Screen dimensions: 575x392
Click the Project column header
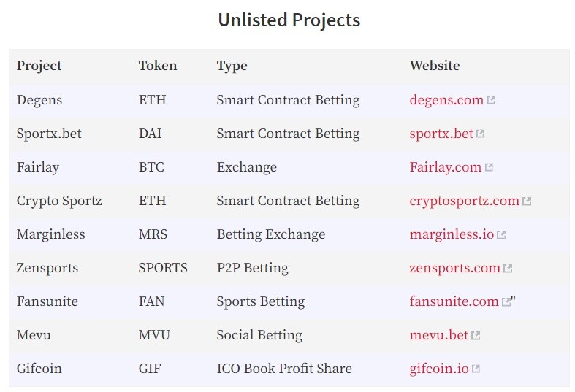point(39,66)
